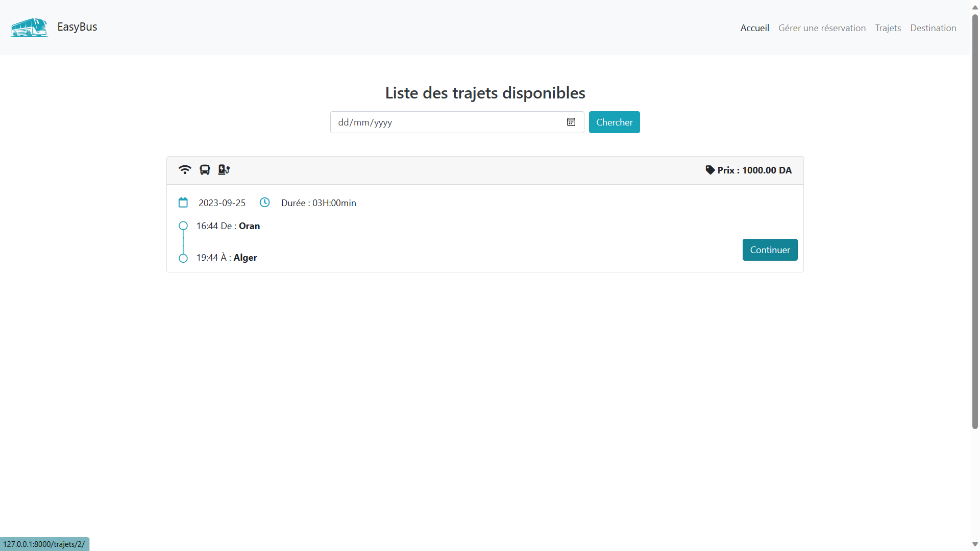
Task: Click the calendar icon beside 2023-09-25
Action: 183,202
